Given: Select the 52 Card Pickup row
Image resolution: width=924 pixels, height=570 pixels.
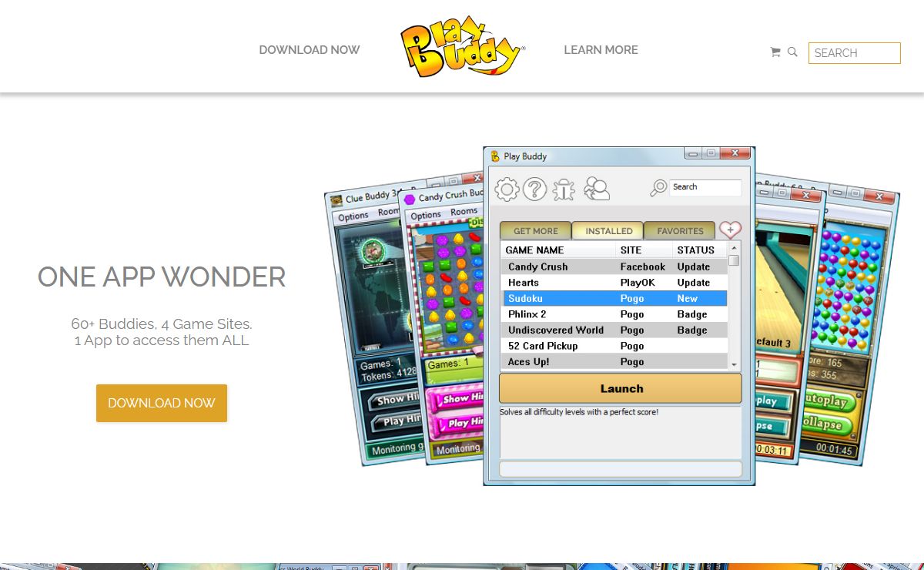Looking at the screenshot, I should click(615, 346).
